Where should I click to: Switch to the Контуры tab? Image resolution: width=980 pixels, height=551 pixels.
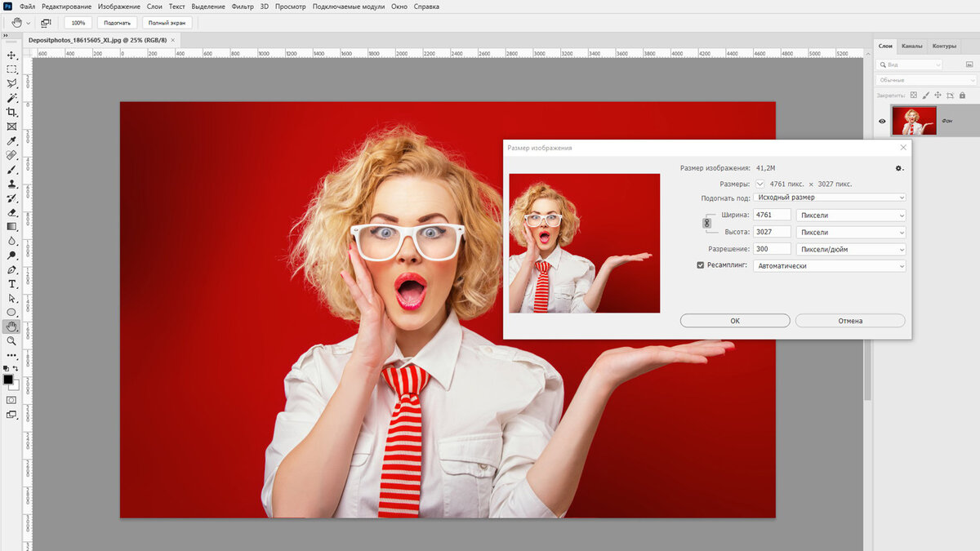click(944, 46)
